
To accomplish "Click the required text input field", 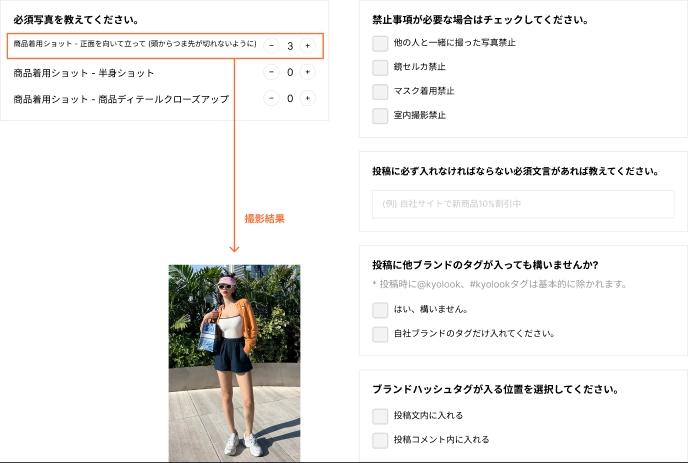I will [523, 204].
